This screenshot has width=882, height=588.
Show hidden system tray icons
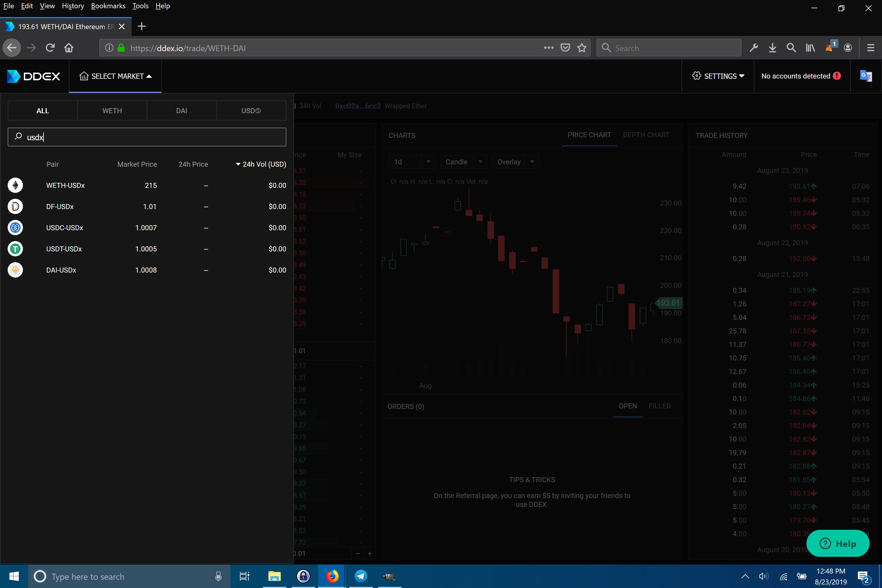(745, 576)
